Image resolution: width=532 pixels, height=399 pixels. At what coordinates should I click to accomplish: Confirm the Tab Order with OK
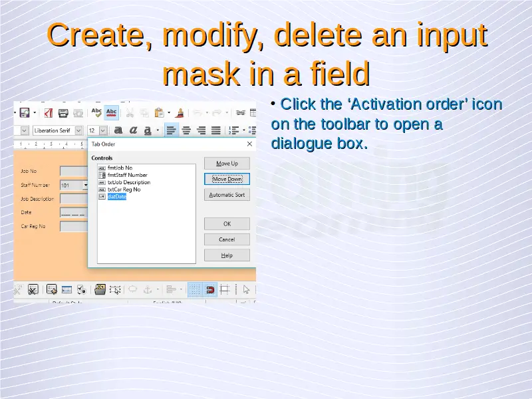pyautogui.click(x=227, y=223)
